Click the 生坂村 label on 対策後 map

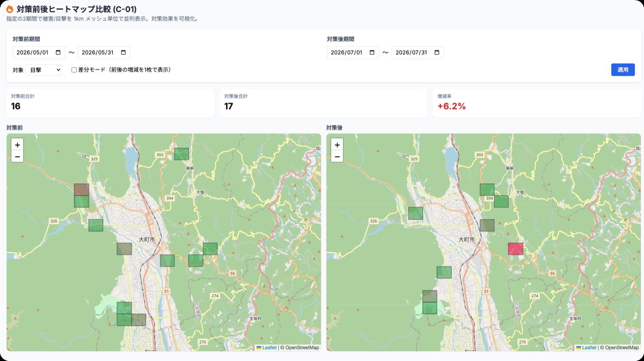tap(575, 318)
